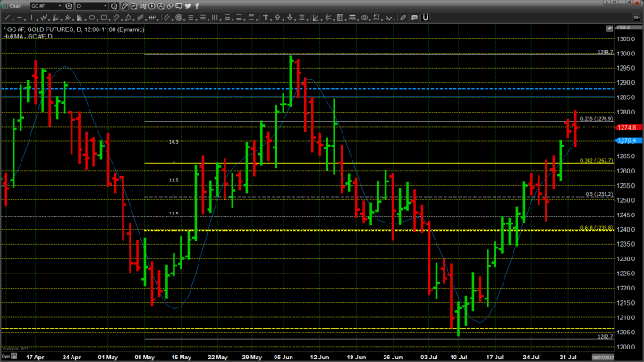Click the 0.618 Fibonacci level label
This screenshot has width=644, height=362.
pos(597,228)
